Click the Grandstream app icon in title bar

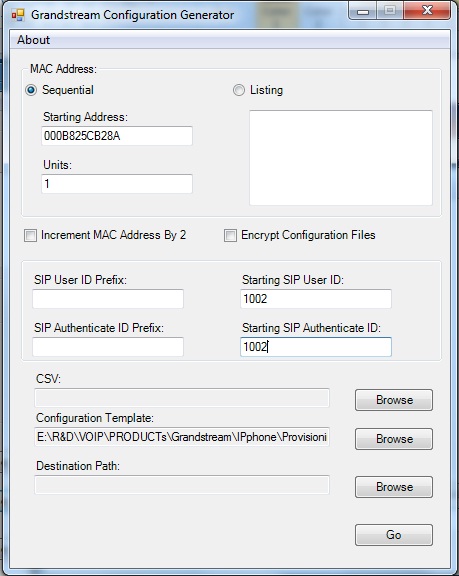click(18, 15)
